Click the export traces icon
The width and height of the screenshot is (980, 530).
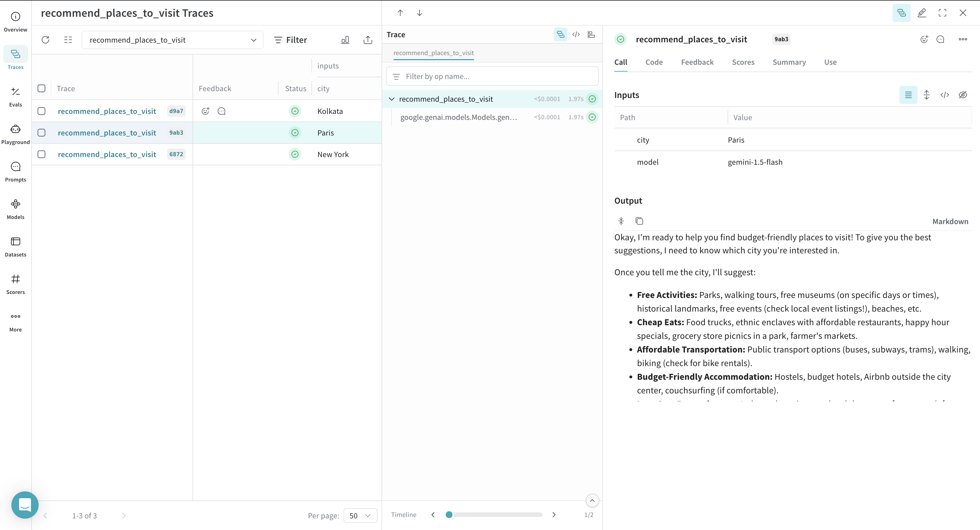(x=367, y=40)
